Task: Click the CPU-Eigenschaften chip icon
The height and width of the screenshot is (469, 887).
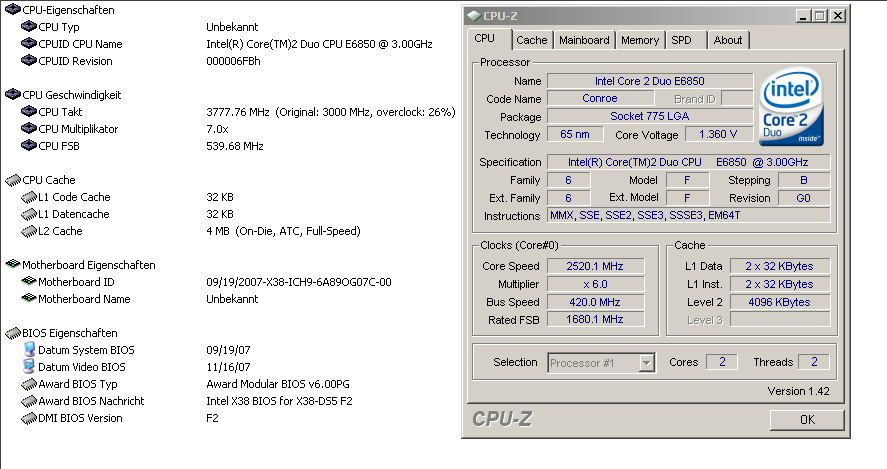Action: 13,10
